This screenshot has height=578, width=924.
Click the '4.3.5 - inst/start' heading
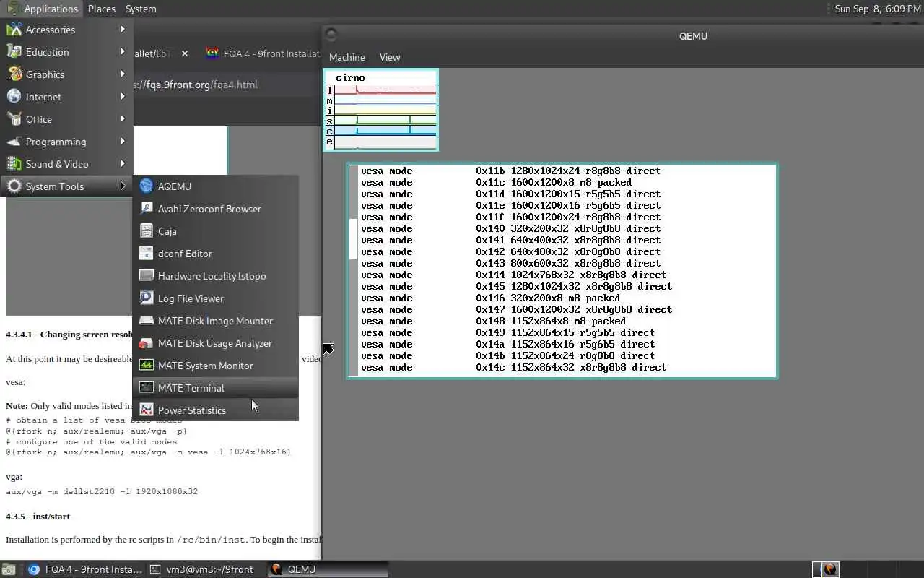(38, 516)
